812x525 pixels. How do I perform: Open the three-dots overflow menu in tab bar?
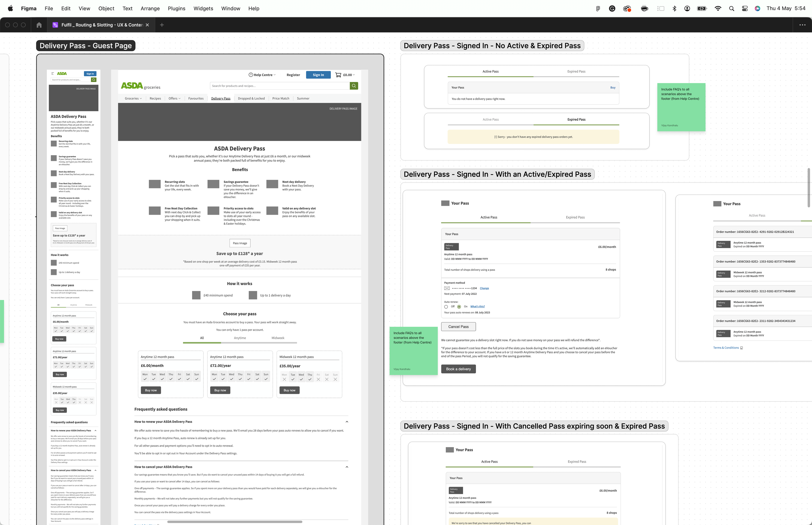[802, 25]
